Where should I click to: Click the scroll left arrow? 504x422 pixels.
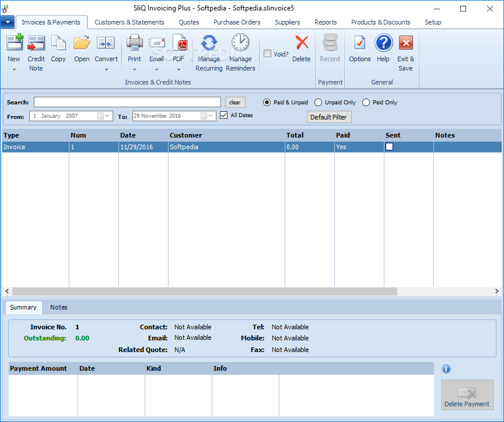[x=7, y=291]
